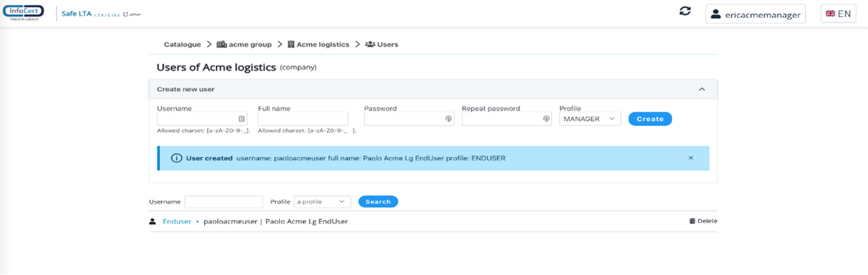This screenshot has width=868, height=275.
Task: Open Acme logistics breadcrumb
Action: 318,45
